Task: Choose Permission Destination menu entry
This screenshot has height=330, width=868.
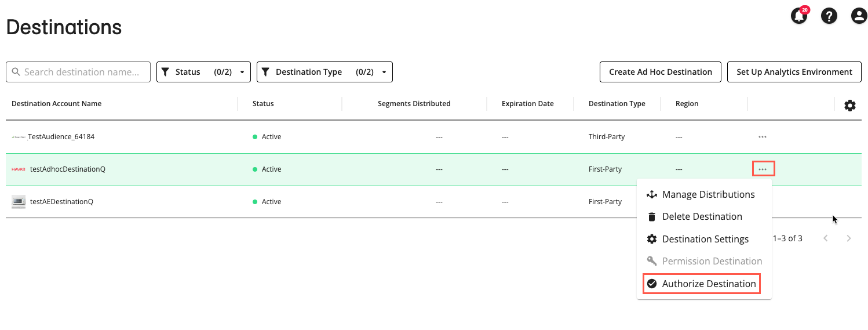Action: click(x=704, y=261)
